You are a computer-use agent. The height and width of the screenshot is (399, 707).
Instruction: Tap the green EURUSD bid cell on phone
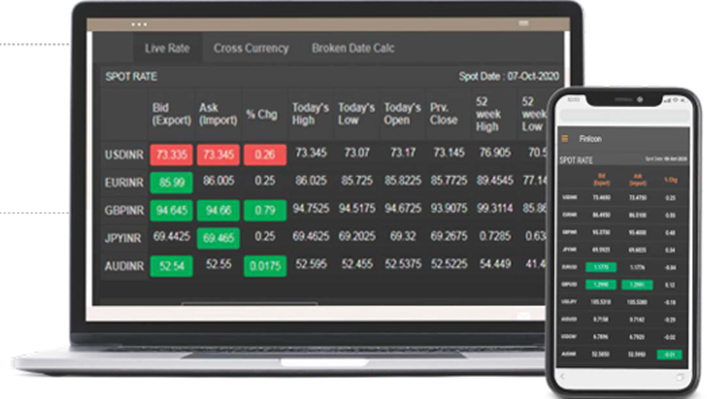[601, 267]
